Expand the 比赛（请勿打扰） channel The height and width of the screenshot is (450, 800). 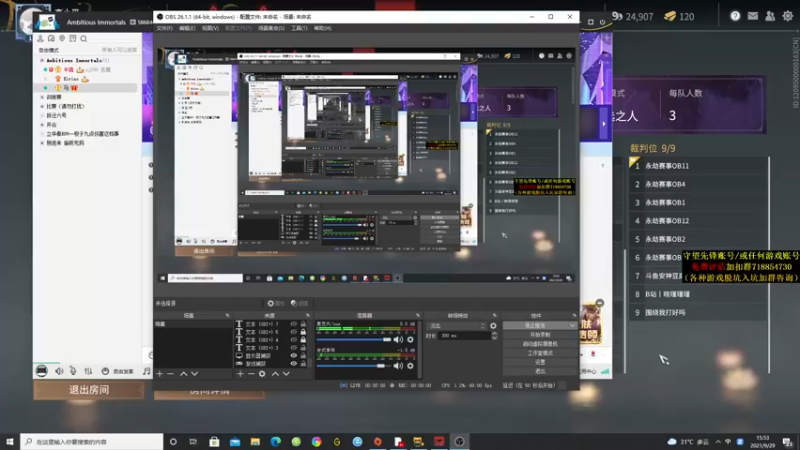(x=42, y=106)
